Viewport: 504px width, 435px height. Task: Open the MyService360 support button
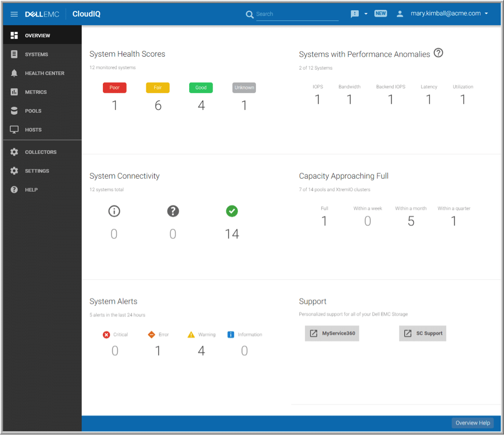pyautogui.click(x=332, y=333)
